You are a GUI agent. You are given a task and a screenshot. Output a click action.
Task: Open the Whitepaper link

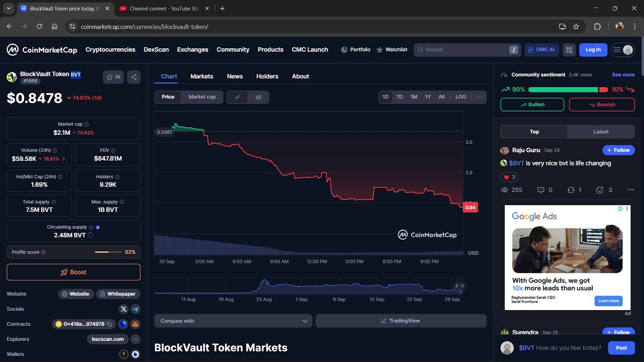(x=118, y=294)
